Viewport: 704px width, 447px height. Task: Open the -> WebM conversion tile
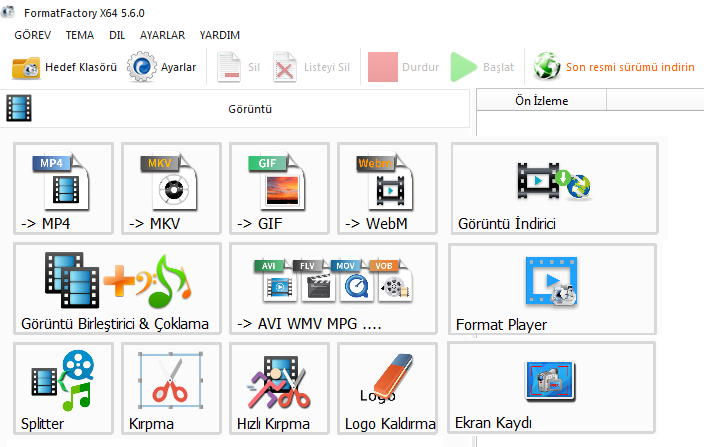click(387, 188)
